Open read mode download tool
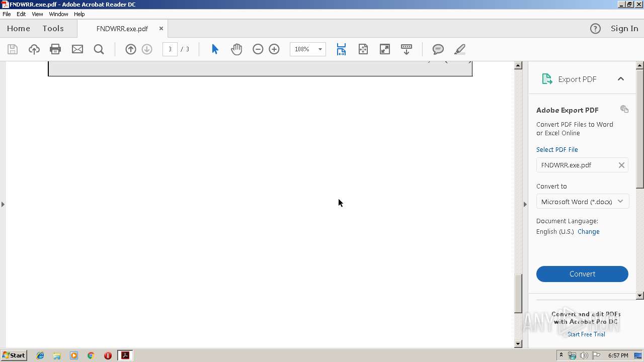This screenshot has width=644, height=362. [x=407, y=49]
